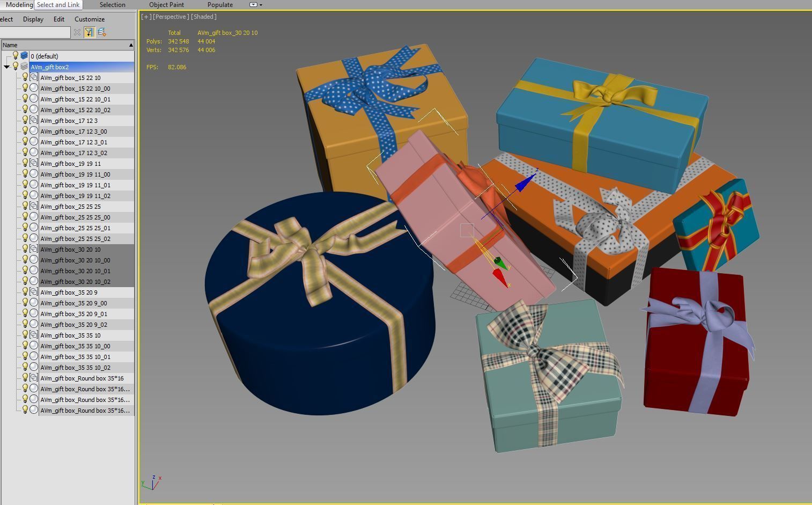Click the object icon of AVm_gift box_25 25 25_01
Image resolution: width=812 pixels, height=505 pixels.
34,228
